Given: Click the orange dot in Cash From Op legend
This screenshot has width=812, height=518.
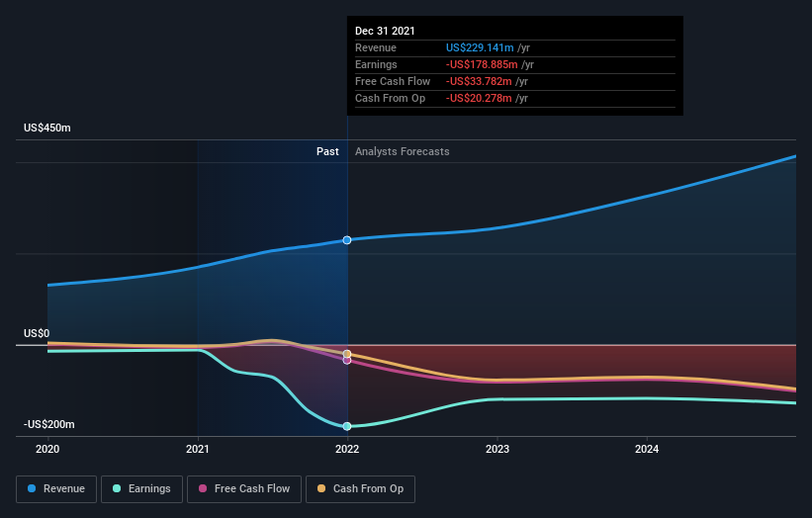Looking at the screenshot, I should [x=321, y=488].
